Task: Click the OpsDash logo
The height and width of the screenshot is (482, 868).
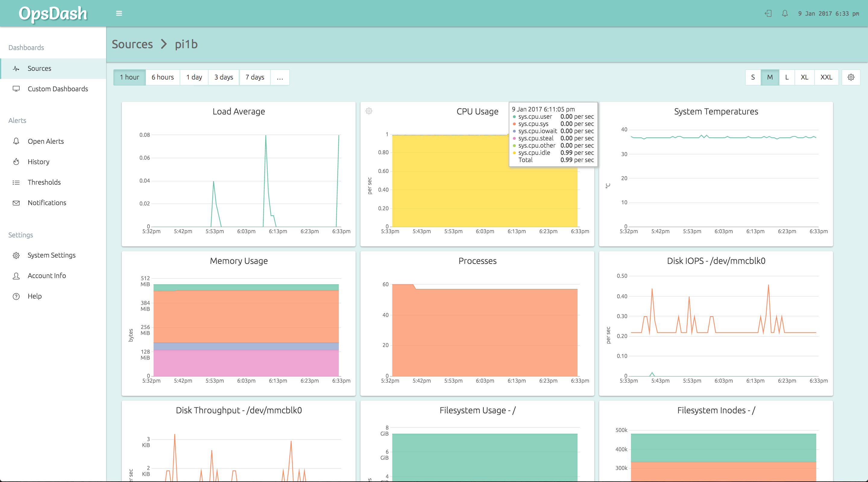Action: point(53,14)
